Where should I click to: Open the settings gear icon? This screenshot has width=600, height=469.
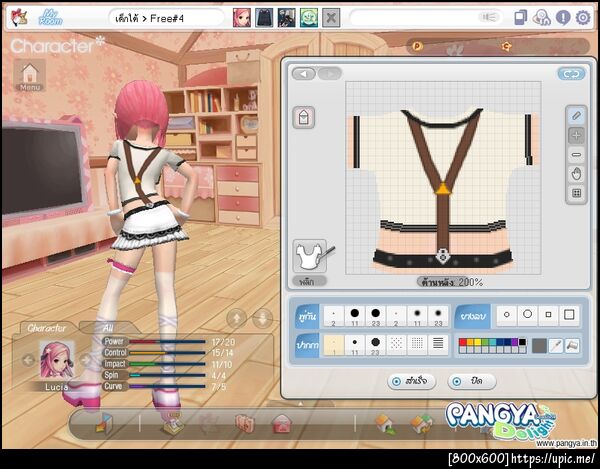[583, 18]
